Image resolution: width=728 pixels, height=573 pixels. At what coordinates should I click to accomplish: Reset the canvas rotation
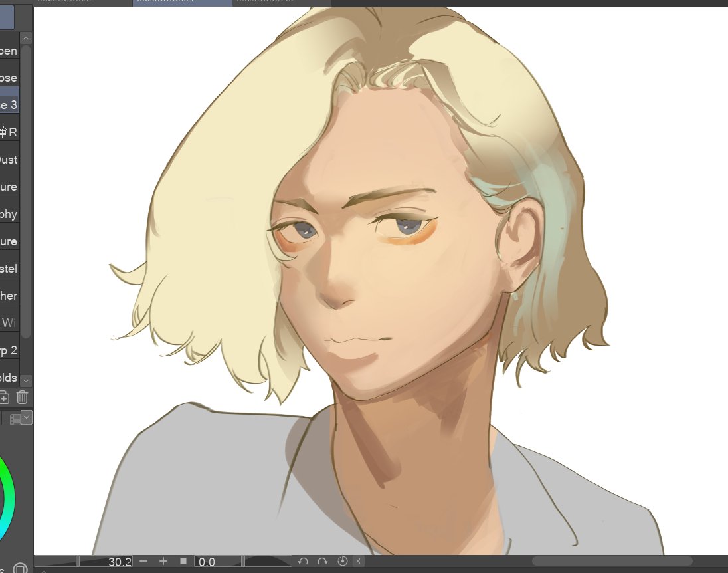(x=343, y=562)
